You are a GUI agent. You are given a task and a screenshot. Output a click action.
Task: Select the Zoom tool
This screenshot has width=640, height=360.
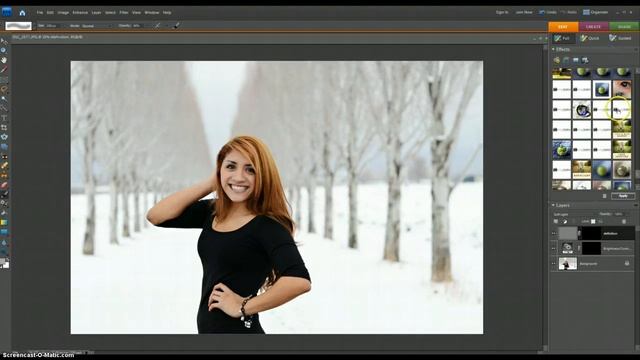4,51
